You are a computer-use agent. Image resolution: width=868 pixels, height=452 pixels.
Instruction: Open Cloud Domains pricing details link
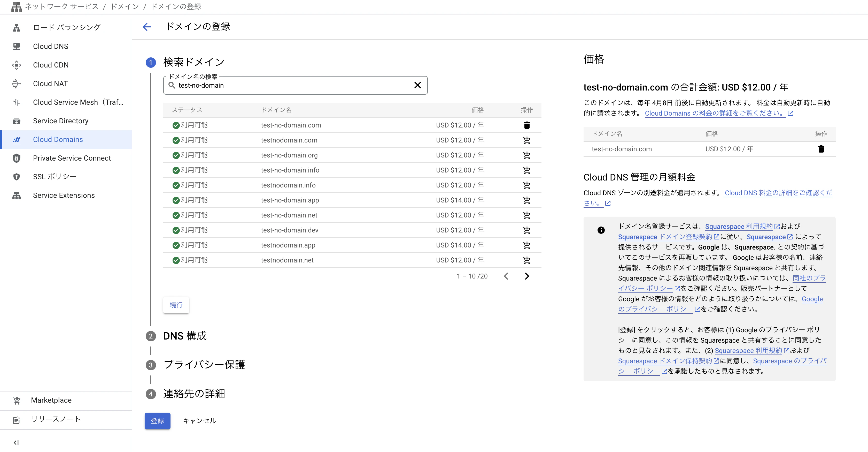click(x=719, y=113)
